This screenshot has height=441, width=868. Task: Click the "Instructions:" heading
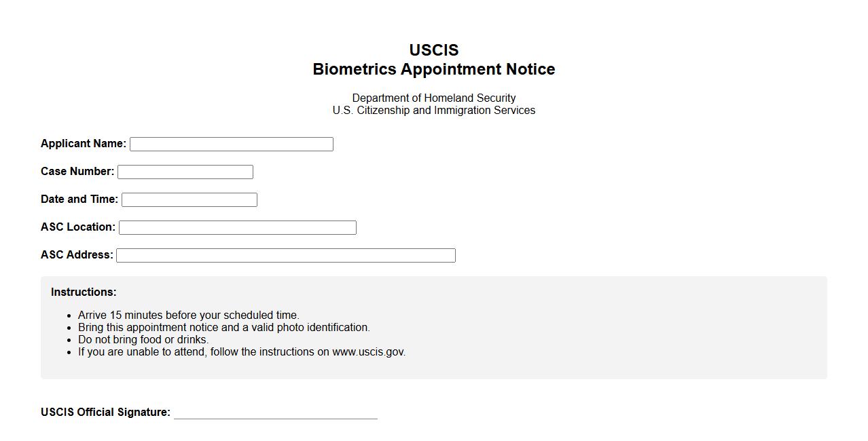tap(84, 292)
